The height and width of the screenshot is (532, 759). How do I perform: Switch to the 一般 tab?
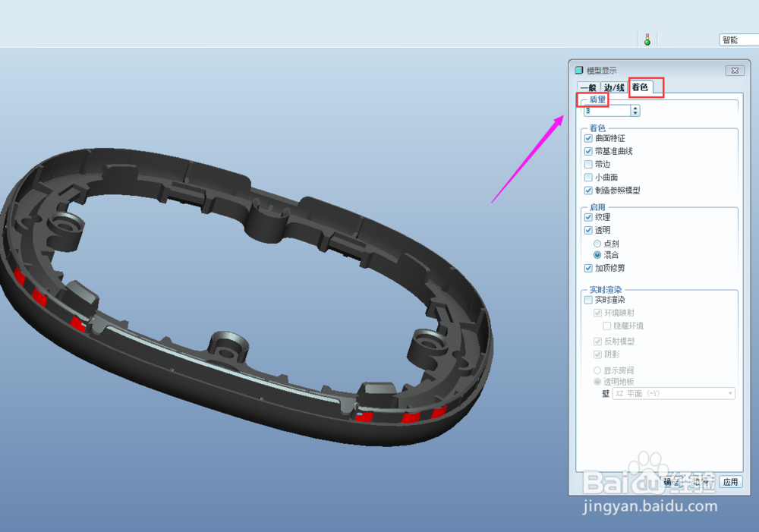pyautogui.click(x=589, y=87)
